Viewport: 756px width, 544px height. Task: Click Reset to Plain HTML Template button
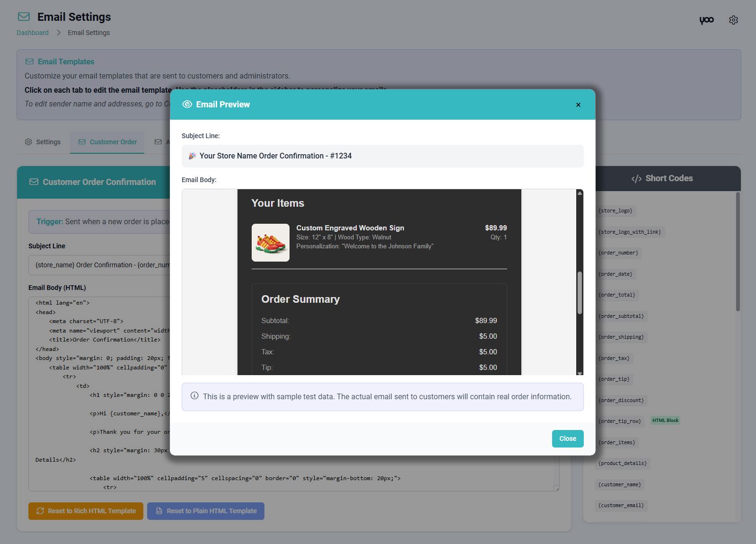[206, 511]
